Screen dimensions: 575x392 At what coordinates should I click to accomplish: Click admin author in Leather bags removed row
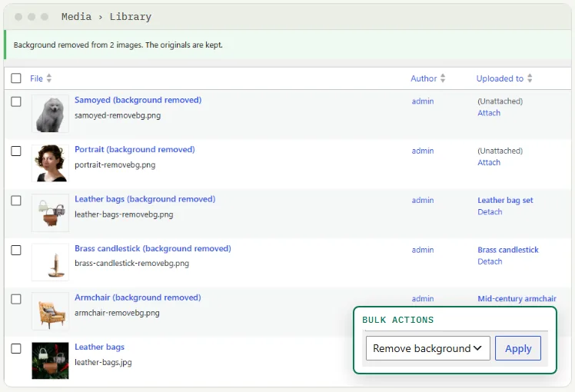[423, 200]
